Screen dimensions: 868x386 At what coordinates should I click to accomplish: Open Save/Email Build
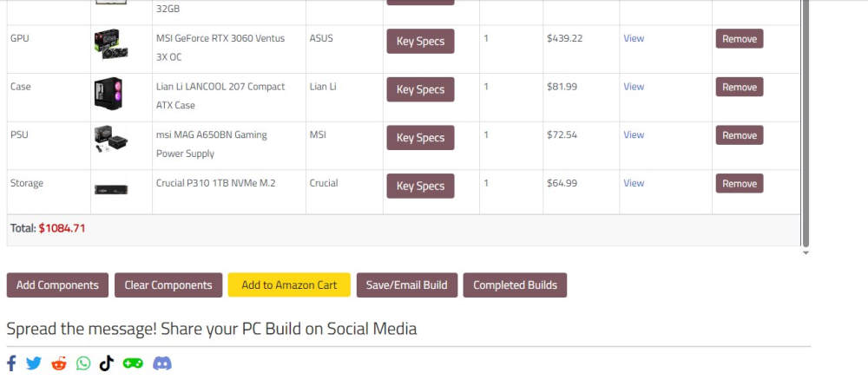click(406, 285)
